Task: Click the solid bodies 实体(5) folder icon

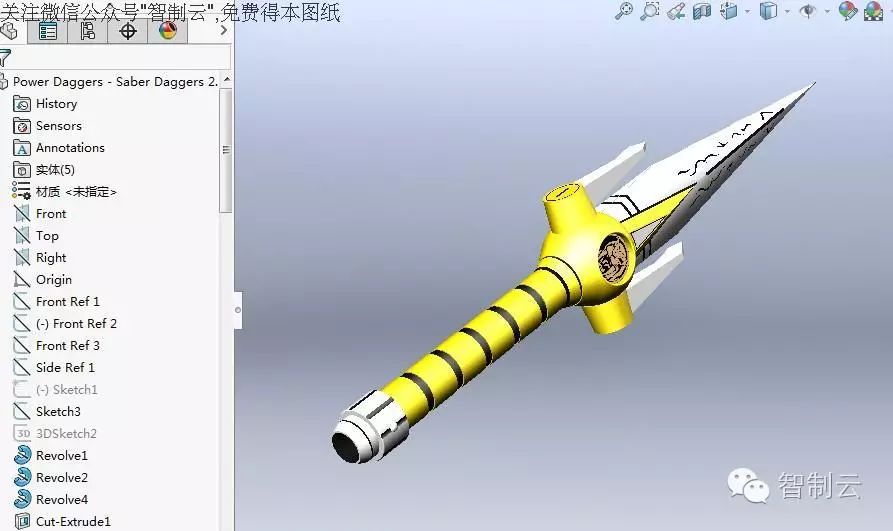Action: pos(22,170)
